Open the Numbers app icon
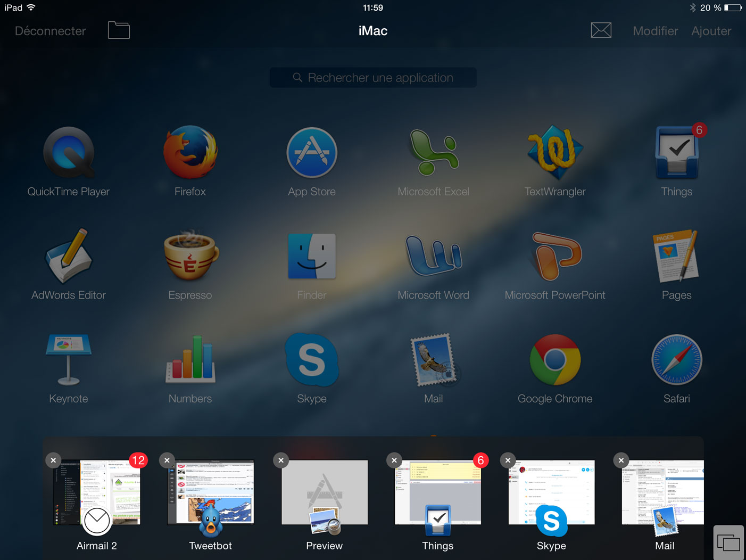This screenshot has height=560, width=746. (x=190, y=359)
